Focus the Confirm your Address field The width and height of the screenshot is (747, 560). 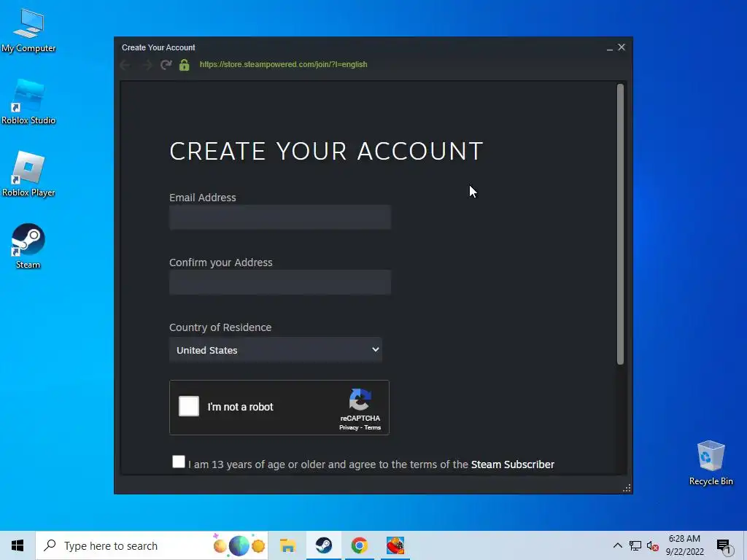(x=280, y=282)
